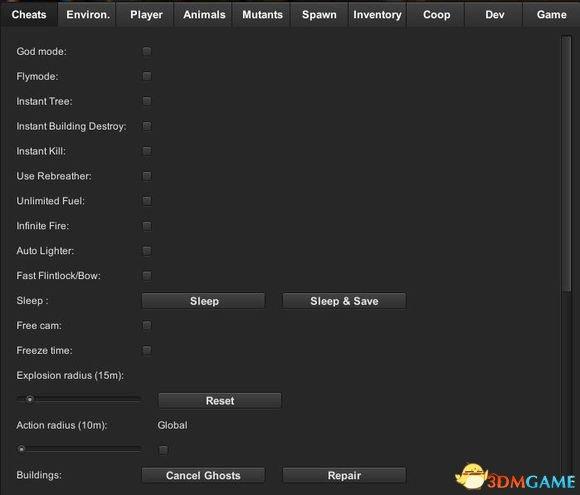Enable the Instant Kill checkbox
The image size is (580, 495).
[147, 151]
